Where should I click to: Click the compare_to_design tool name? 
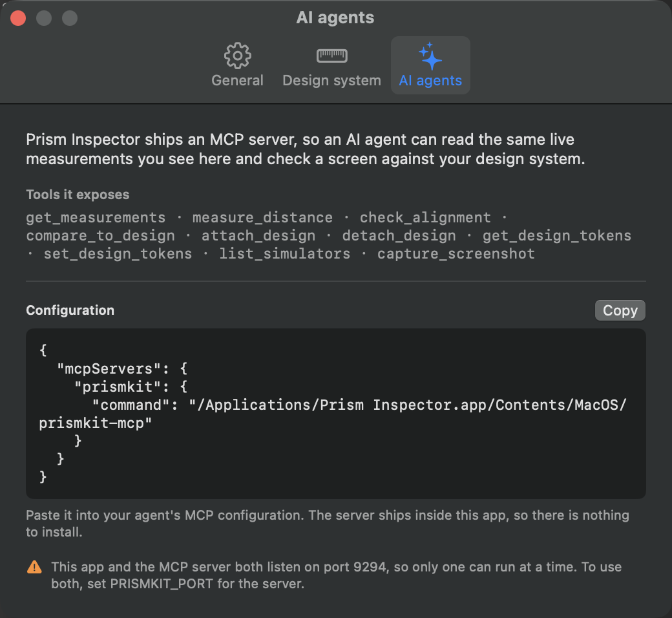[x=100, y=236]
